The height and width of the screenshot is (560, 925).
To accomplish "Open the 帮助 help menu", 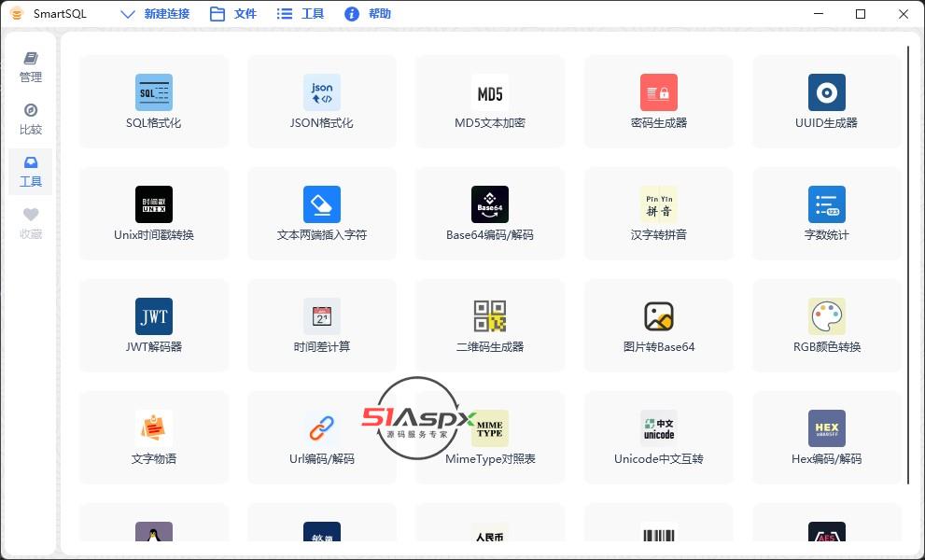I will click(x=368, y=14).
